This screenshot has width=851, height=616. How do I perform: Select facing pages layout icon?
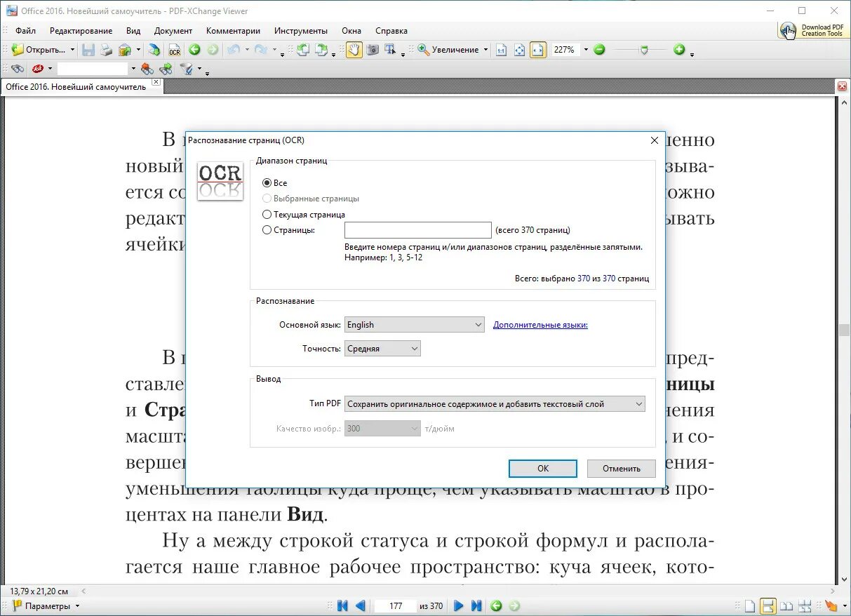[x=787, y=605]
